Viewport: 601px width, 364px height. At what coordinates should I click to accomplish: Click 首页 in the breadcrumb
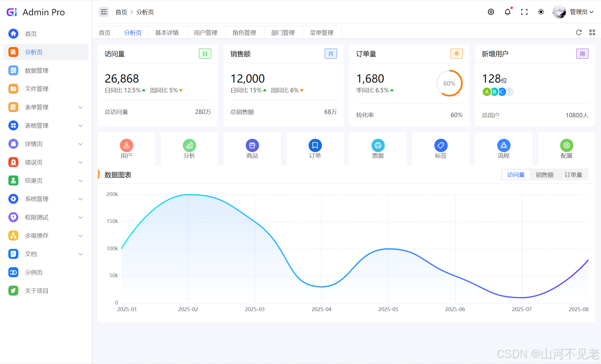click(121, 12)
